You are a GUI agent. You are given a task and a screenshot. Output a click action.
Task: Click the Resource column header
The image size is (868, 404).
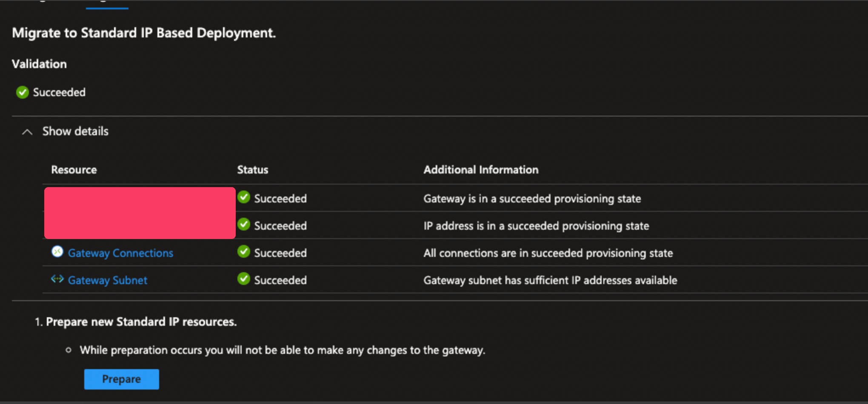click(x=73, y=169)
